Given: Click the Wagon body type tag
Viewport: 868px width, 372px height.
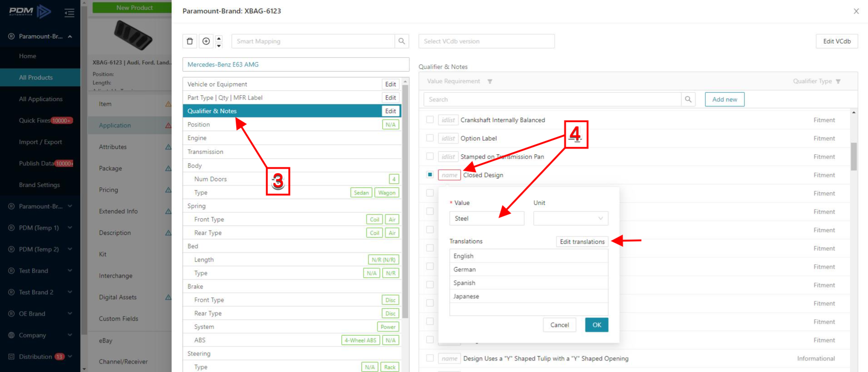Looking at the screenshot, I should coord(387,192).
